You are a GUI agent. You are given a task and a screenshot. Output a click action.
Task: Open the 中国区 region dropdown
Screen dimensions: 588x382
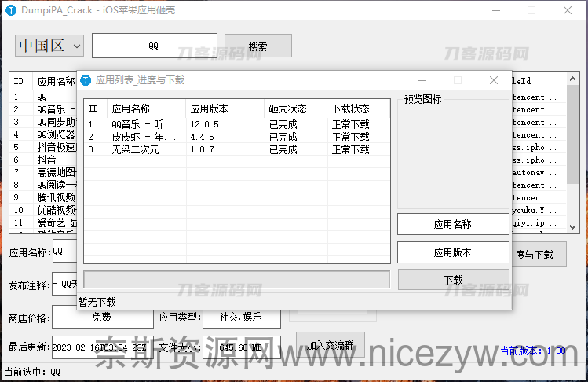pyautogui.click(x=49, y=46)
